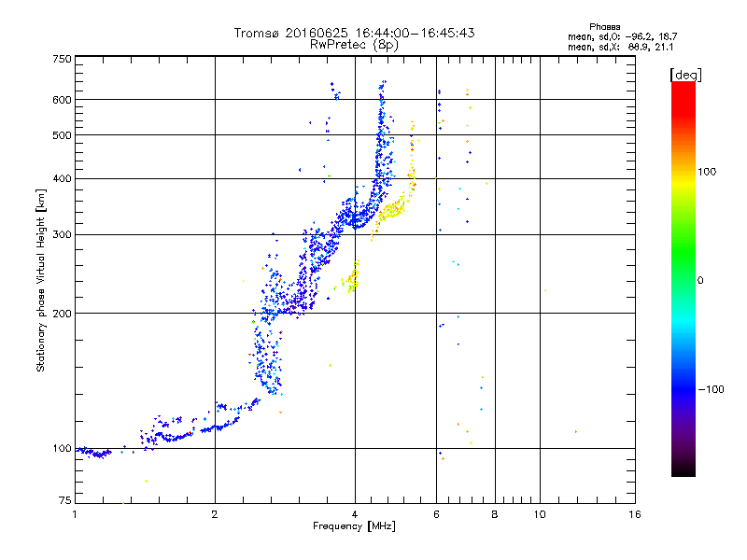Click the 'Frequency [MHz]' axis label

[x=354, y=526]
